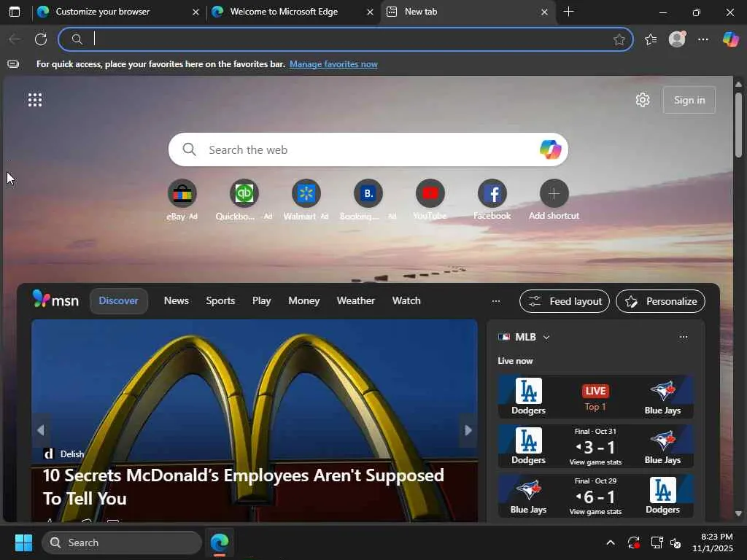The height and width of the screenshot is (560, 747).
Task: Show next story in carousel
Action: tap(468, 430)
